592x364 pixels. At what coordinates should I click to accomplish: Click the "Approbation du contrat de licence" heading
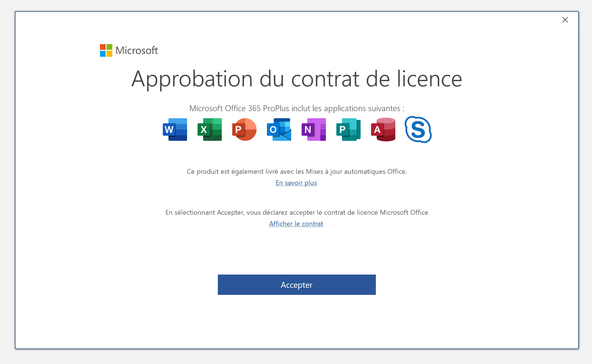tap(297, 79)
